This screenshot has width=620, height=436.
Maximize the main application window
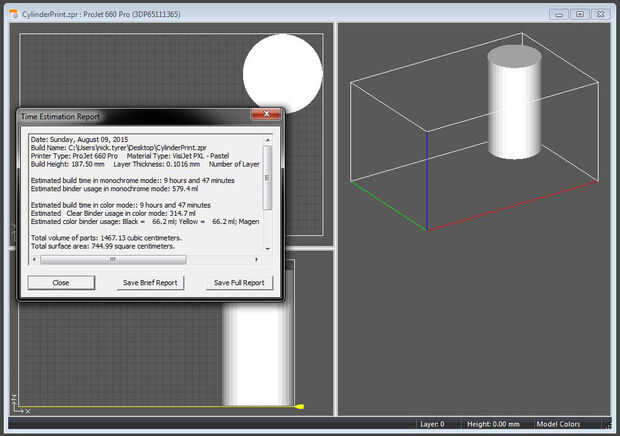[x=581, y=13]
